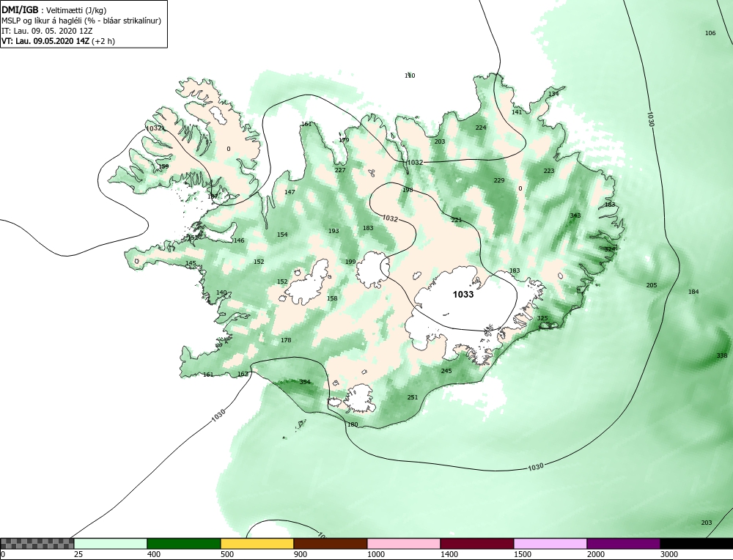Choose the lavender 1500–2000 legend swatch
This screenshot has height=560, width=733.
pos(550,543)
